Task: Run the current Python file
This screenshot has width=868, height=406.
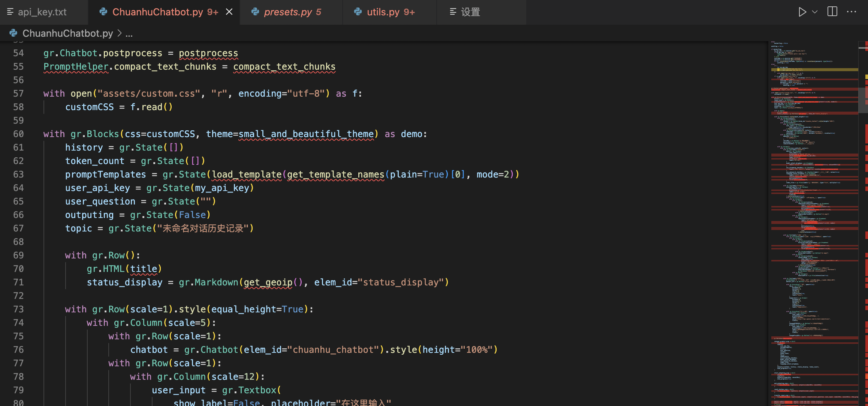Action: tap(803, 12)
